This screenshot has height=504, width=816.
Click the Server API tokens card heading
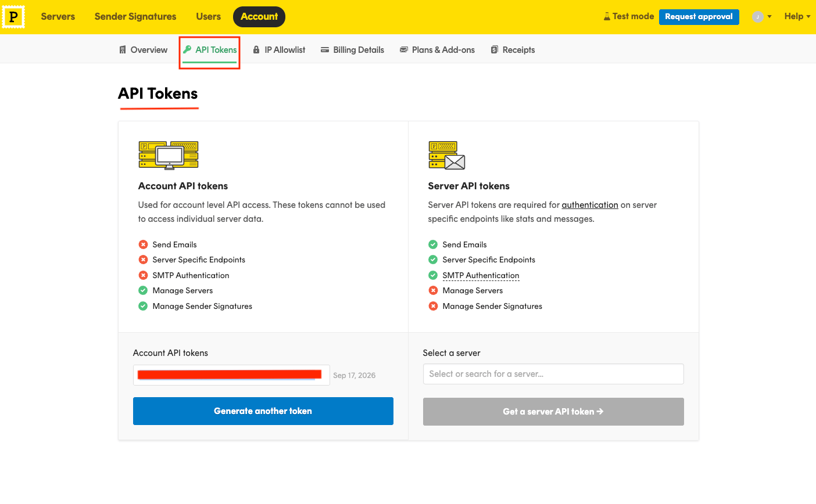click(469, 186)
